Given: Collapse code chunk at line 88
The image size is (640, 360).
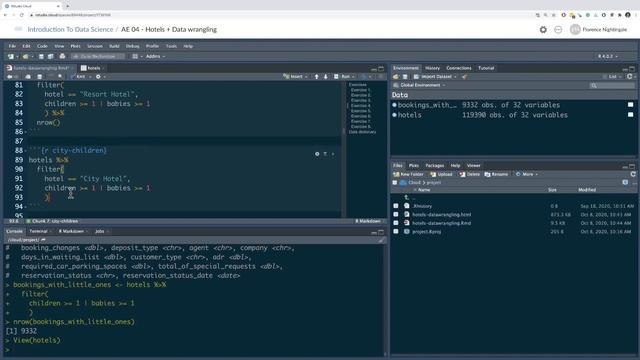Looking at the screenshot, I should click(x=26, y=151).
